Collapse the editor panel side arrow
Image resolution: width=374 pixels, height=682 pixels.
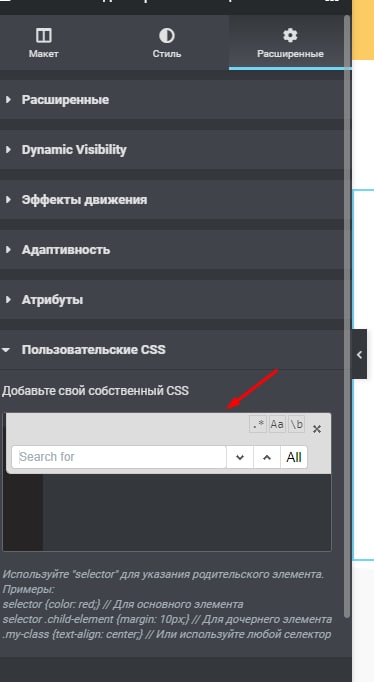359,354
